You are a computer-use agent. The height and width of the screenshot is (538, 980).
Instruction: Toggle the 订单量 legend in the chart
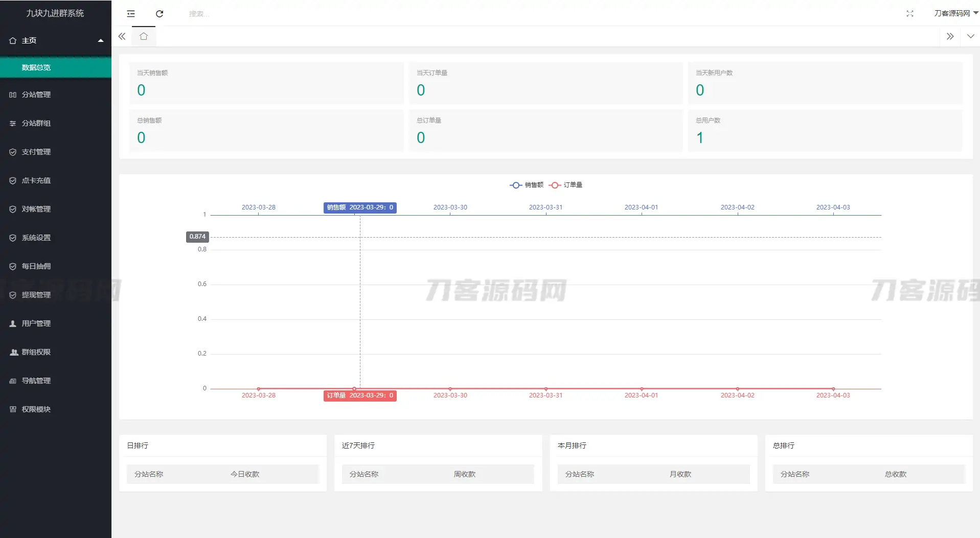pos(566,185)
